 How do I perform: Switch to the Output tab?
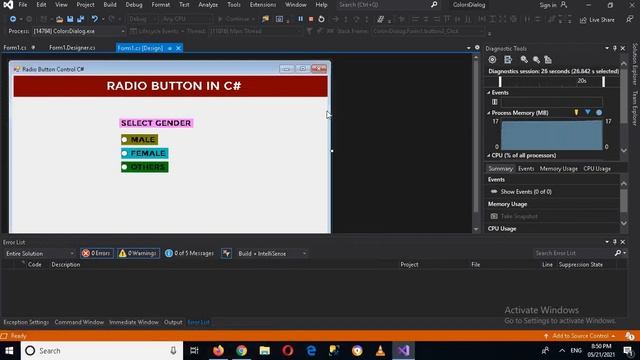point(173,322)
